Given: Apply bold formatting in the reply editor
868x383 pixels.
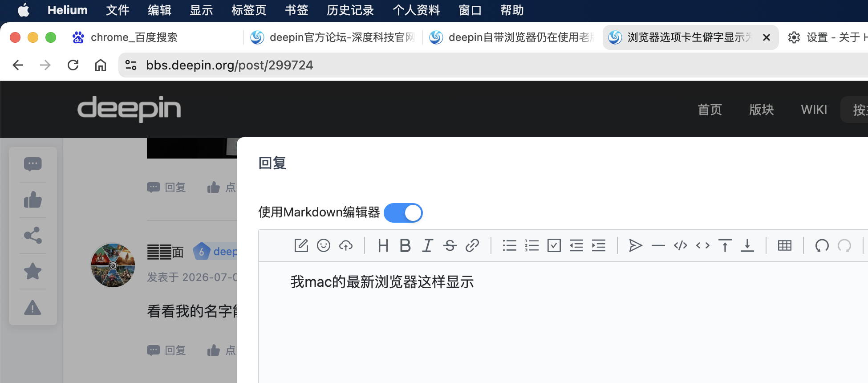Looking at the screenshot, I should (405, 245).
